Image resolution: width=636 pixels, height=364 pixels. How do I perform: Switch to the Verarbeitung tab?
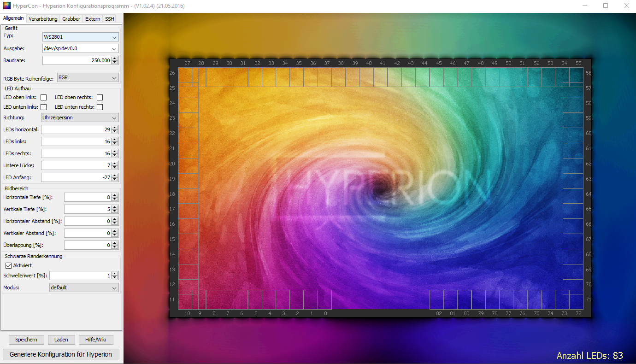pyautogui.click(x=43, y=19)
